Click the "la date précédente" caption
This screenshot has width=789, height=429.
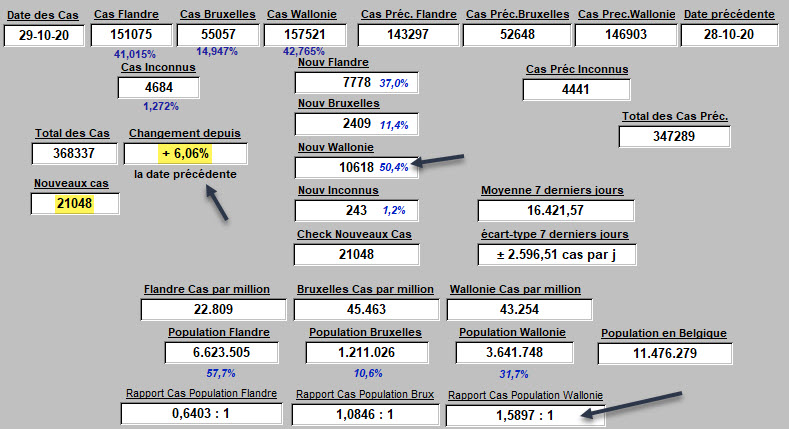coord(185,174)
